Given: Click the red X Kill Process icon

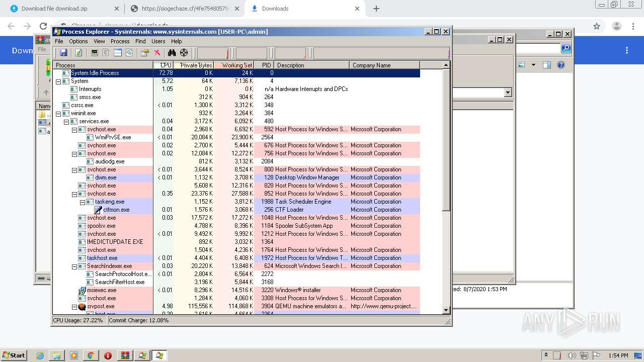Looking at the screenshot, I should click(x=157, y=53).
